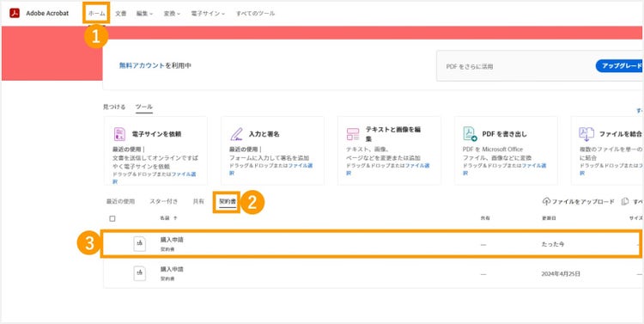Switch to 契約書 file tab
This screenshot has height=324, width=644.
coord(228,201)
